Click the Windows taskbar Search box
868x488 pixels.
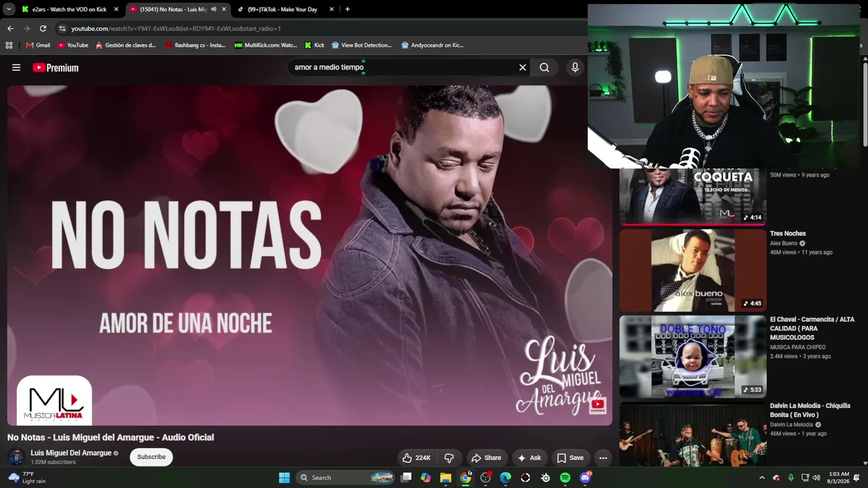(346, 478)
